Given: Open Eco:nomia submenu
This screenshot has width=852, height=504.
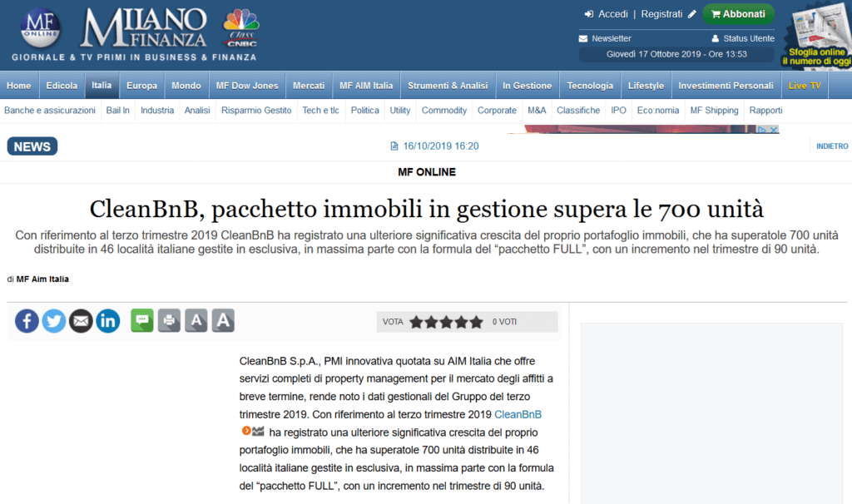Looking at the screenshot, I should pyautogui.click(x=658, y=111).
